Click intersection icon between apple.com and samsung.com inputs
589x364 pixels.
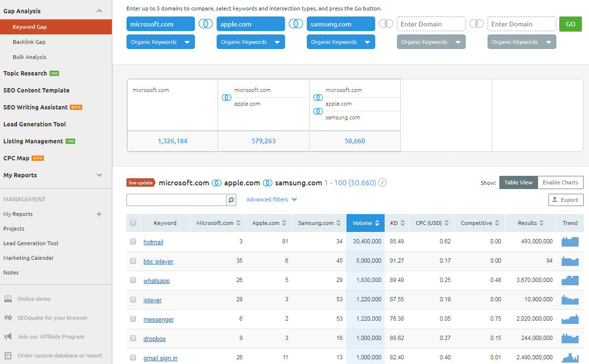pos(296,24)
